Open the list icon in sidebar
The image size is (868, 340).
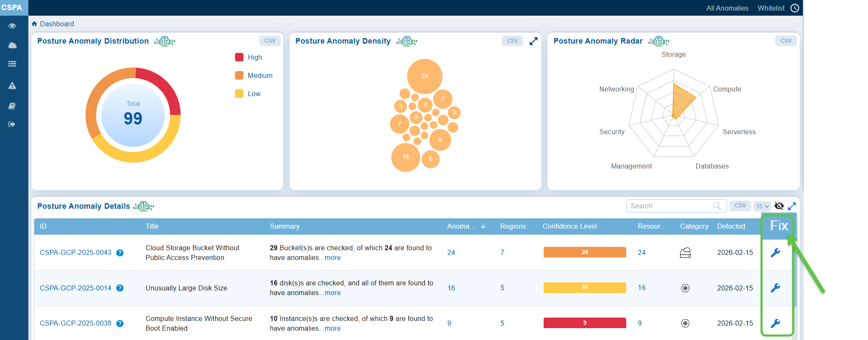[12, 64]
